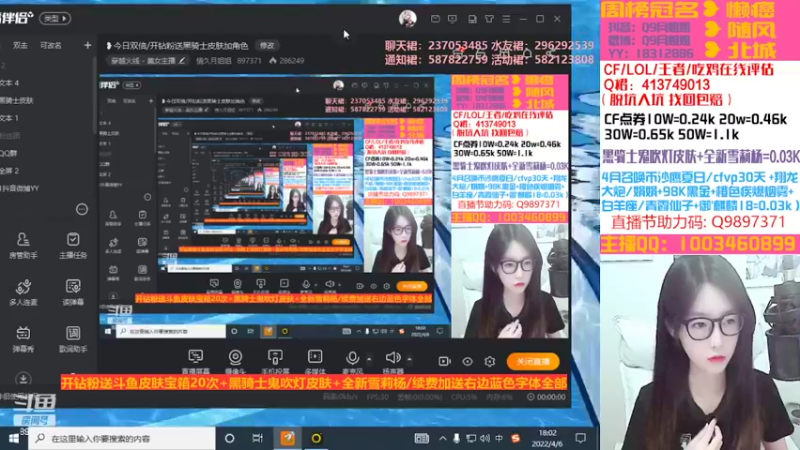The image size is (800, 450).
Task: Open the taskbar clock showing 18:02
Action: tap(547, 438)
